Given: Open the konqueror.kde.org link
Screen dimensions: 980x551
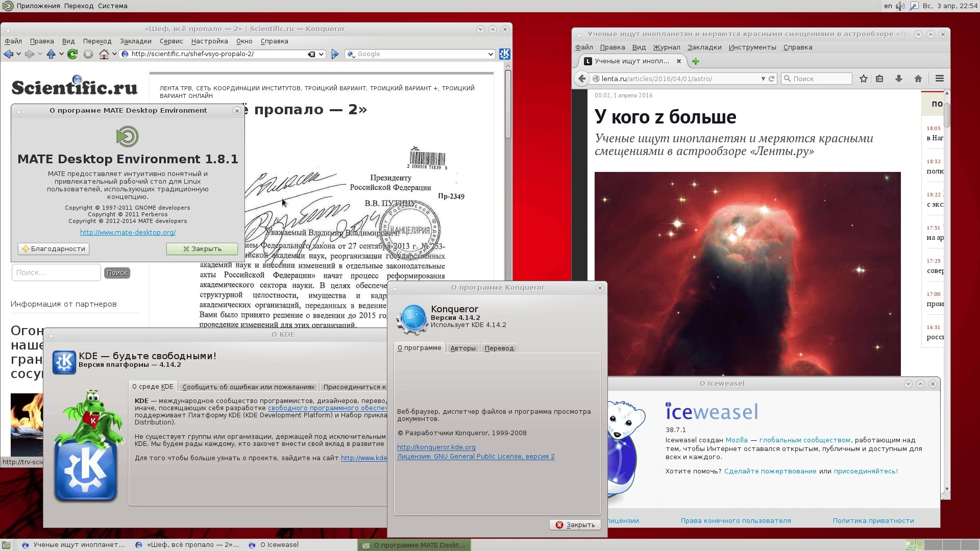Looking at the screenshot, I should coord(436,447).
